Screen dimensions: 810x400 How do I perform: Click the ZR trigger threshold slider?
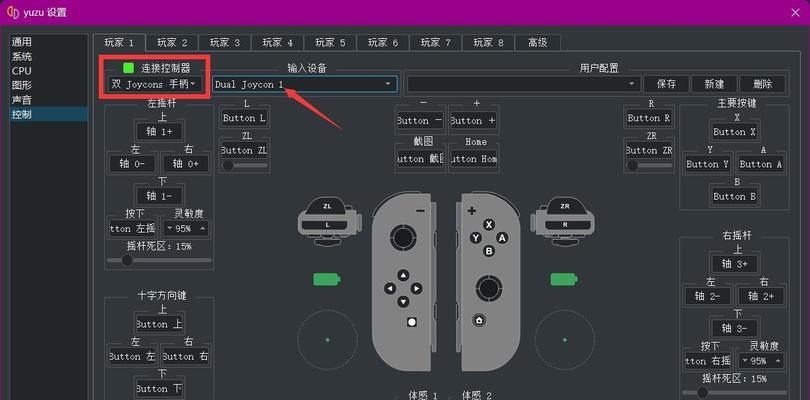(x=649, y=165)
